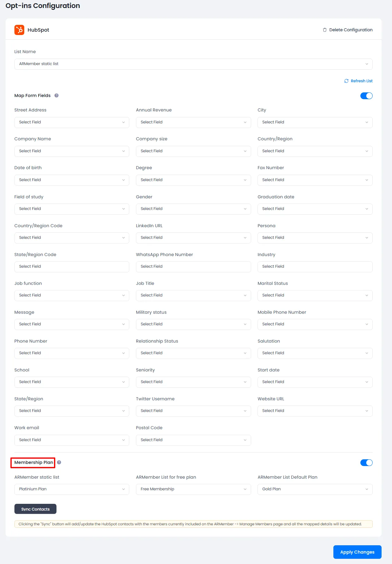The height and width of the screenshot is (564, 392).
Task: Click the question mark beside Membership Plan
Action: (59, 462)
